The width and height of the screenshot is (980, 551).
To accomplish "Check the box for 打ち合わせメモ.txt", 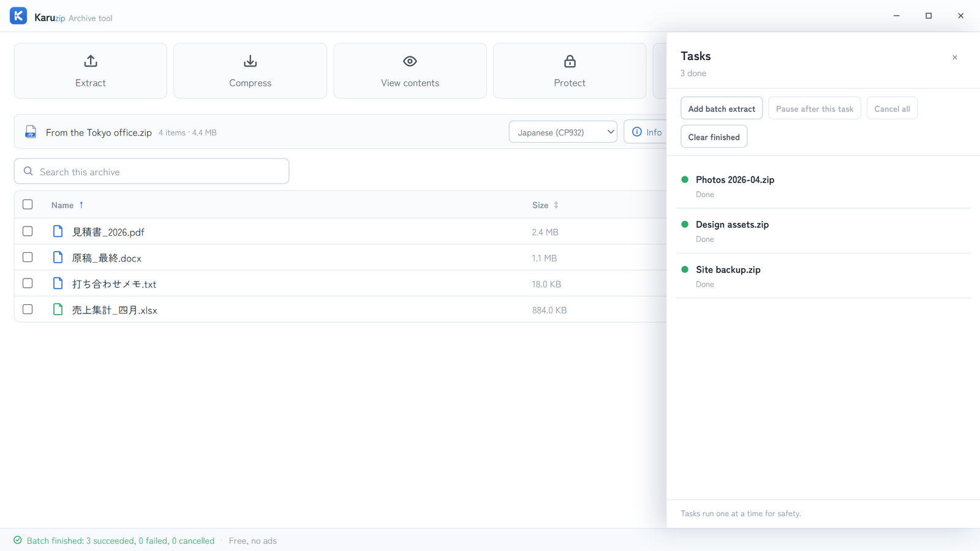I will pyautogui.click(x=28, y=283).
